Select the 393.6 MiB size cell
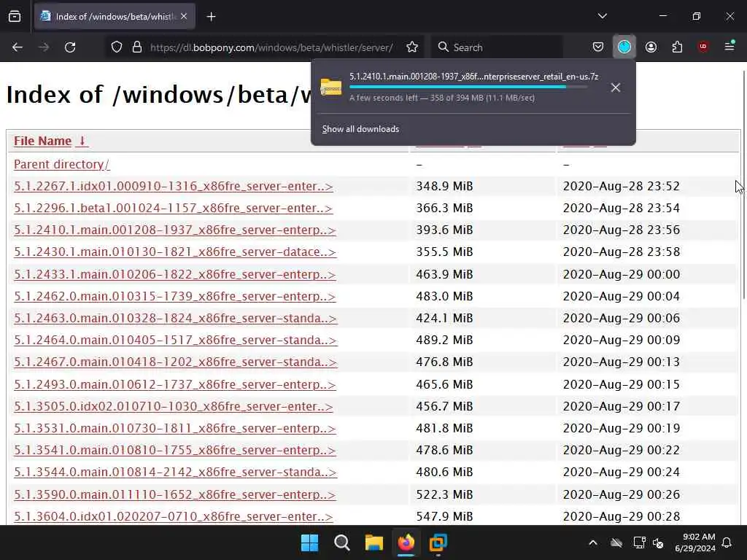Viewport: 747px width, 560px height. point(444,230)
